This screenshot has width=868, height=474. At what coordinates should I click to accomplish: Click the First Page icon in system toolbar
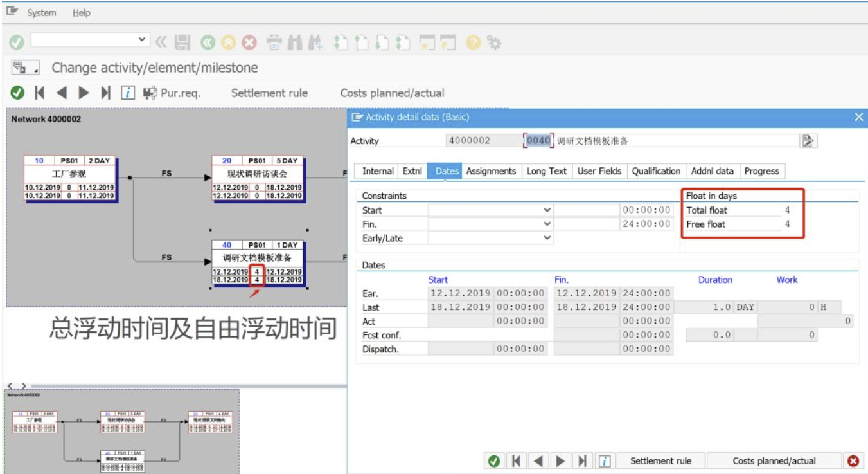click(341, 43)
